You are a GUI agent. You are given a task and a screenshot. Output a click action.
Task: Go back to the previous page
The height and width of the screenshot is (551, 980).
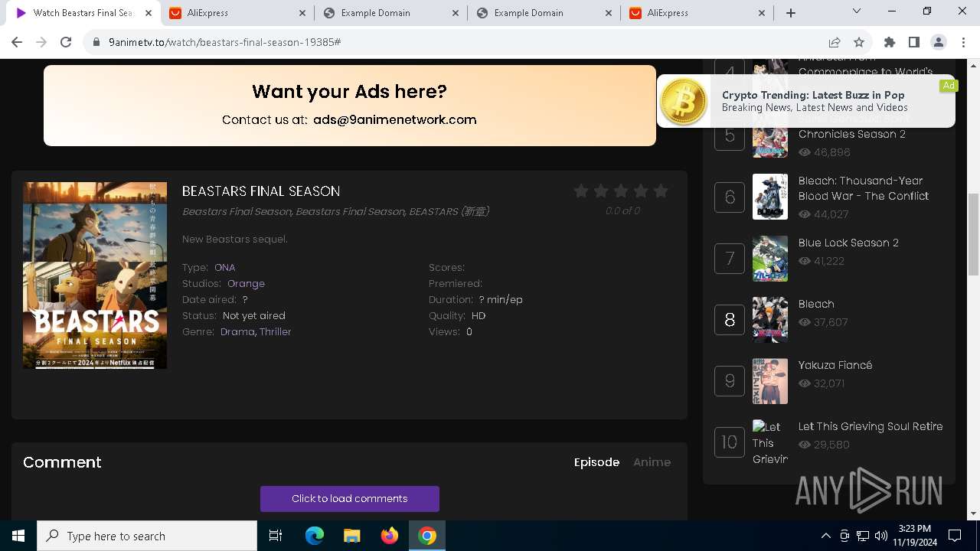pos(17,42)
